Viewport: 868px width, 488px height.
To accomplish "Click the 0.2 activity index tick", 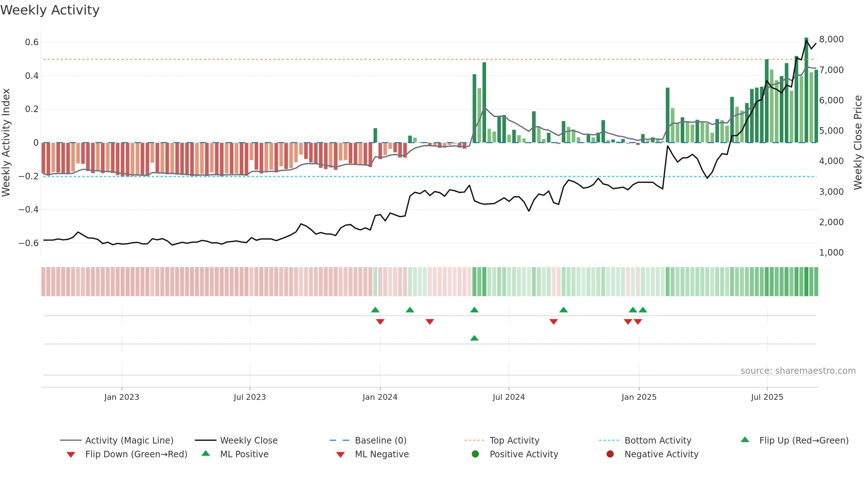I will (x=32, y=109).
